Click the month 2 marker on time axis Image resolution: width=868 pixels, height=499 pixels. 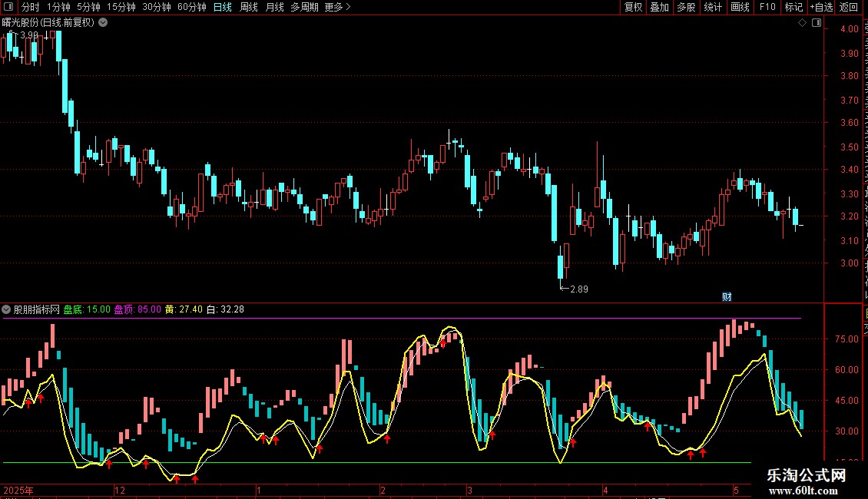[x=383, y=490]
